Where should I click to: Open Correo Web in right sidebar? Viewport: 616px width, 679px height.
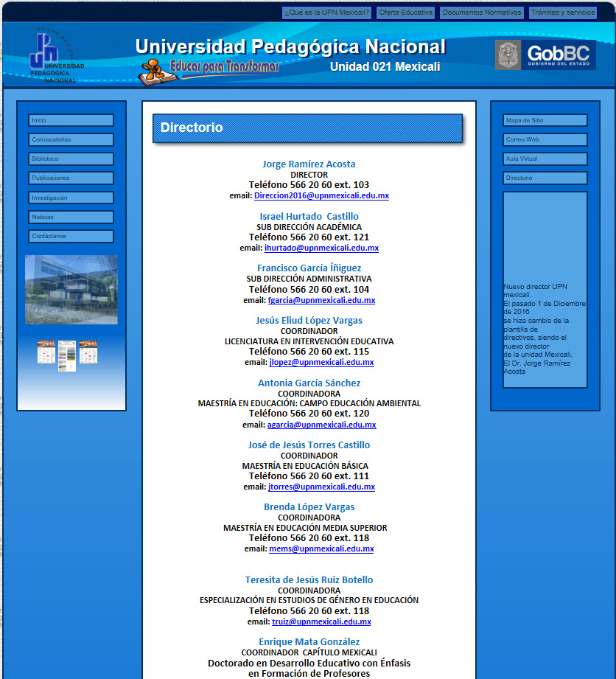click(x=545, y=139)
